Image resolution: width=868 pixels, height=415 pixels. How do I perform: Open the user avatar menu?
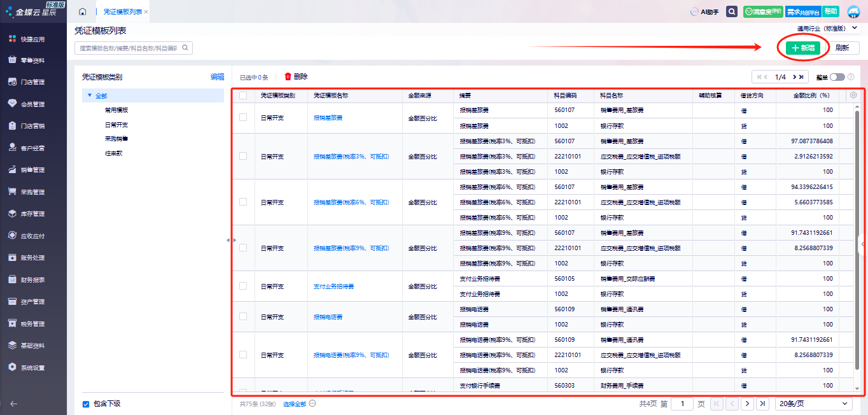pyautogui.click(x=853, y=12)
